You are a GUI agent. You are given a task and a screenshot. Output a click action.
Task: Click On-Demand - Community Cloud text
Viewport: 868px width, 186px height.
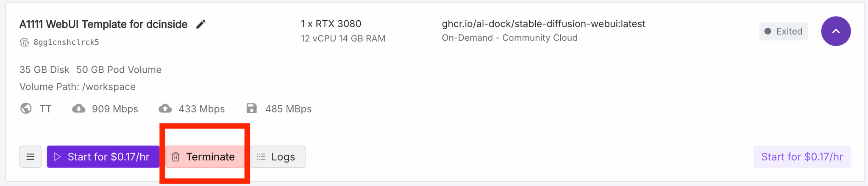(509, 38)
